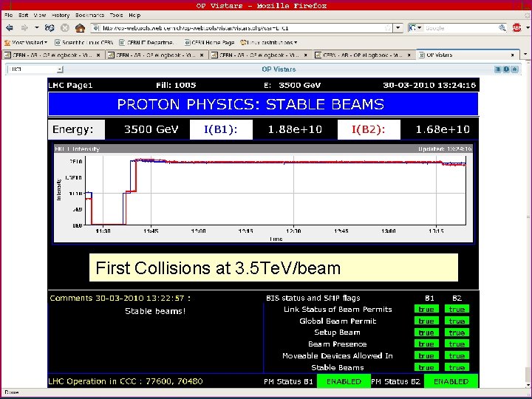Click the PROTON PHYSICS: STABLE BEAMS banner
532x399 pixels.
click(263, 104)
